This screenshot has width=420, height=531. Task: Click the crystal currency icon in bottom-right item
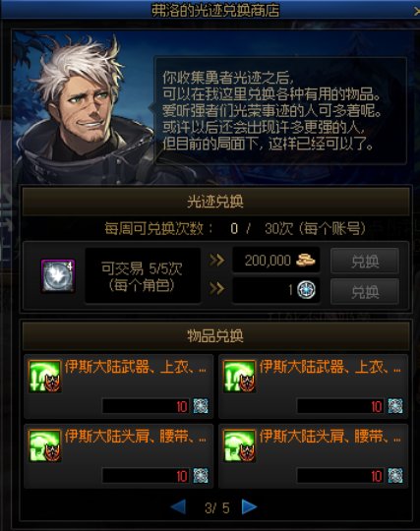(x=395, y=476)
